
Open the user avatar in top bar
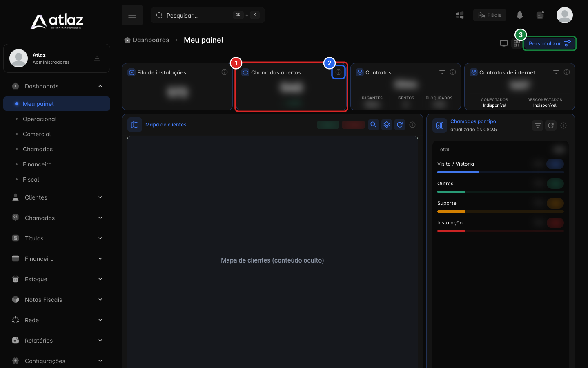[x=565, y=15]
